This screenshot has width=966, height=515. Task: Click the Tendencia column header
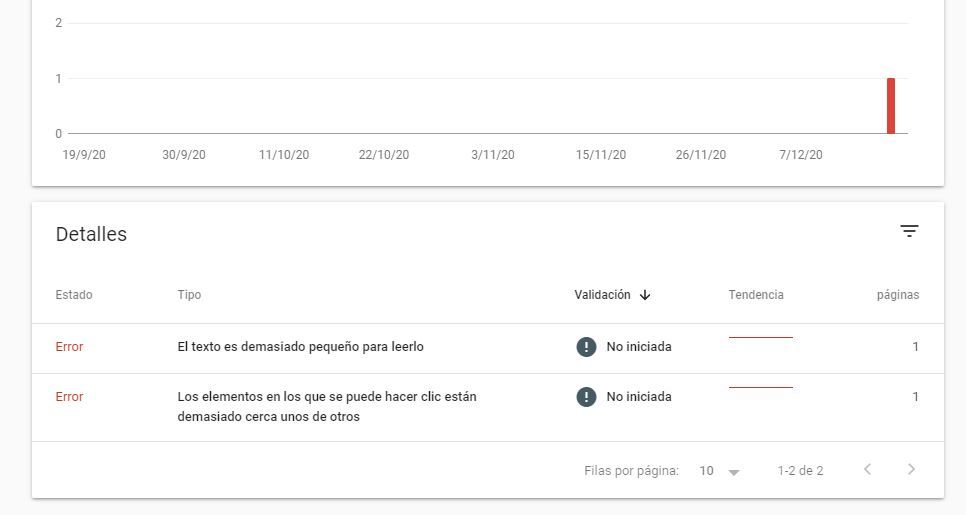(x=756, y=295)
